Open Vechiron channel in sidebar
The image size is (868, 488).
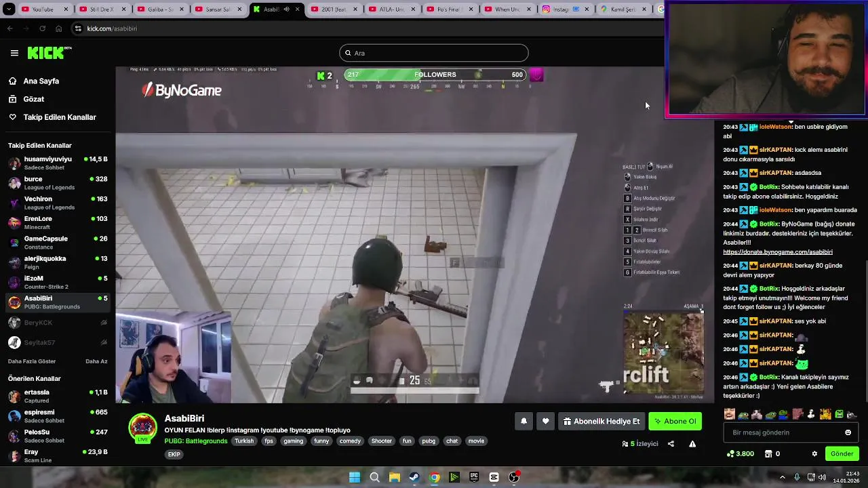(x=58, y=203)
